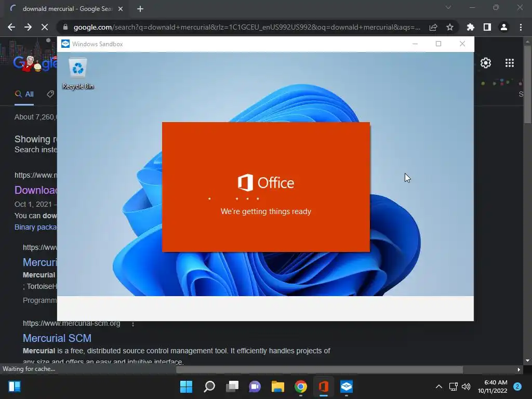Click the Chrome forward arrow

point(28,27)
